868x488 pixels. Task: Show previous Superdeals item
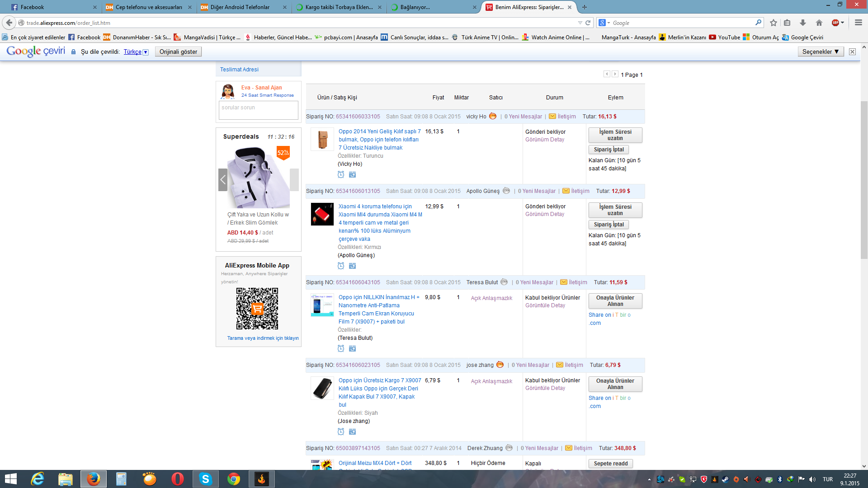223,180
